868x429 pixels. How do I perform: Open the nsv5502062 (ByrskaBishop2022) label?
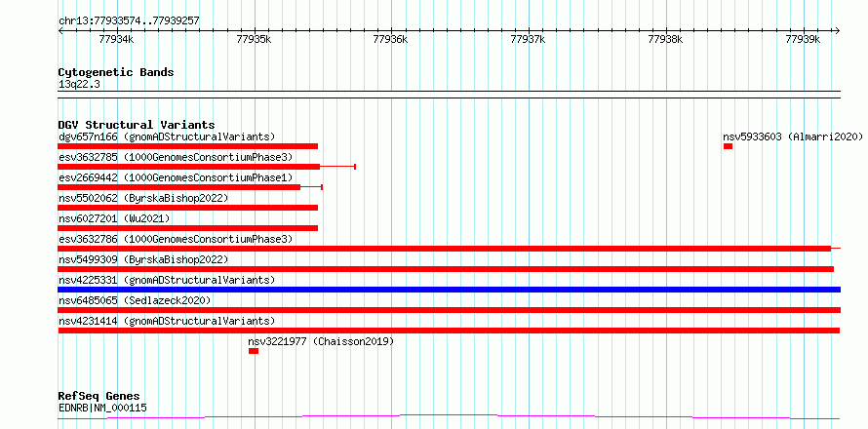tap(143, 198)
